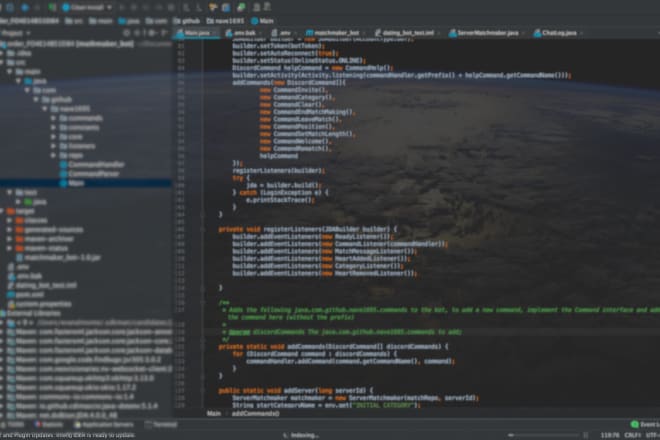Click the Project panel settings gear icon
The height and width of the screenshot is (440, 660).
pyautogui.click(x=152, y=33)
